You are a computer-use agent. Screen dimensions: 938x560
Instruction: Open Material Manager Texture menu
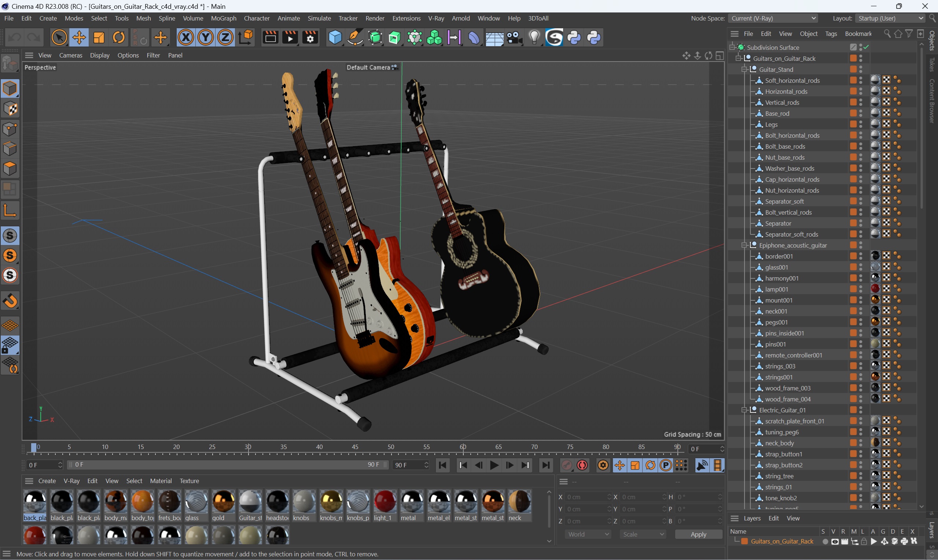coord(189,481)
